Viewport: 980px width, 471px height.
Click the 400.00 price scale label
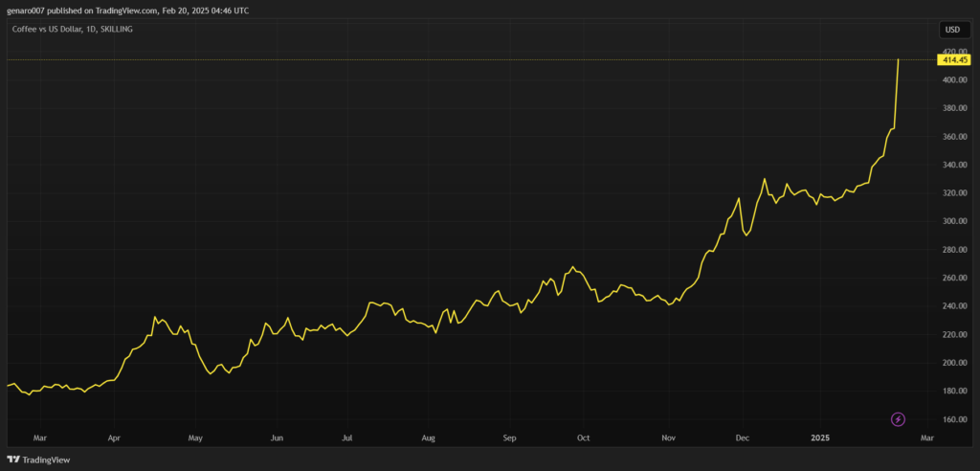click(951, 80)
